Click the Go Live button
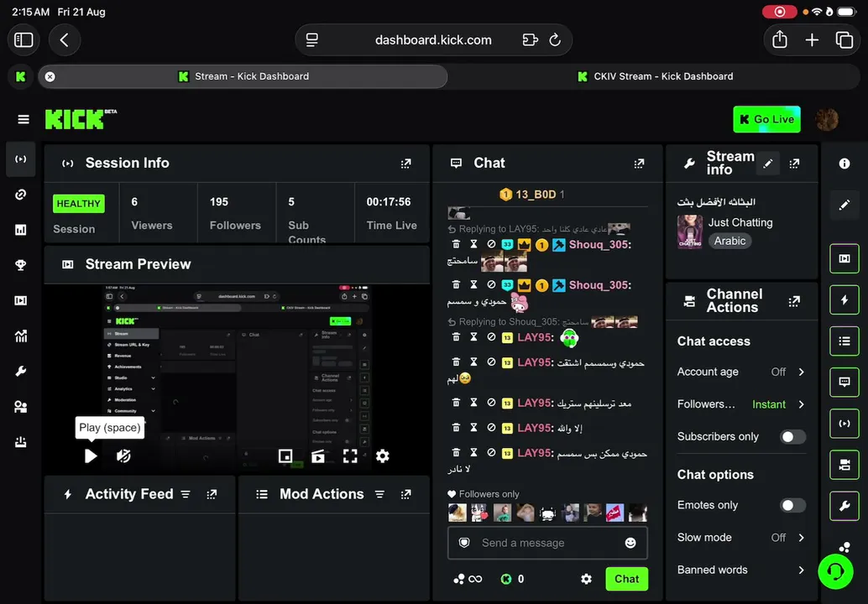Image resolution: width=868 pixels, height=604 pixels. [766, 119]
